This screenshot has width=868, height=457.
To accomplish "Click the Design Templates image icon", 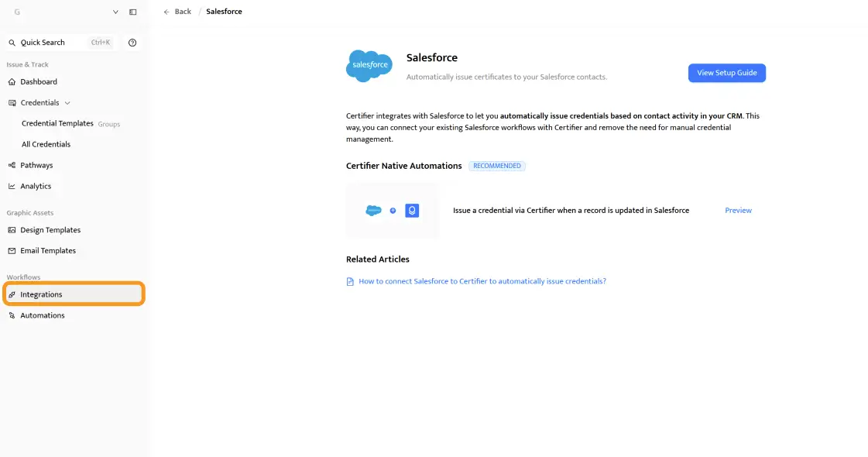I will click(12, 230).
